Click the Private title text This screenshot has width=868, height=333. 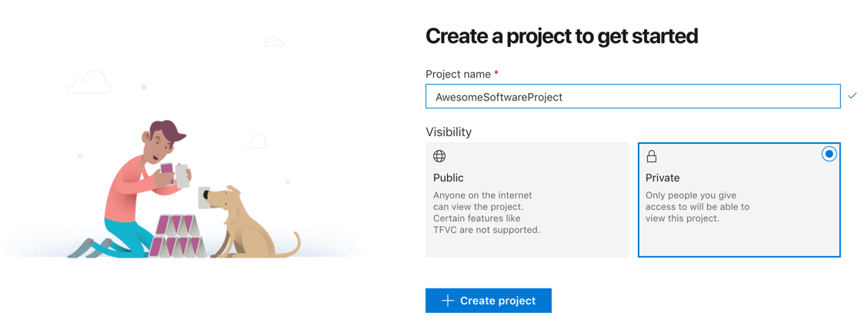662,178
